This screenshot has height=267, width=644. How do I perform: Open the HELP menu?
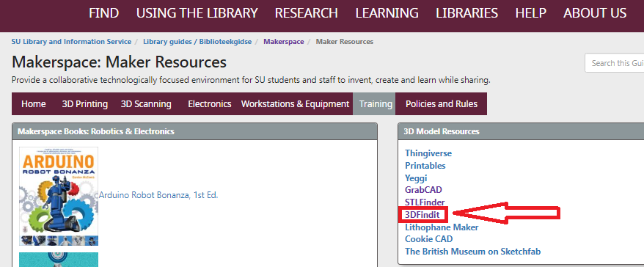[x=530, y=13]
